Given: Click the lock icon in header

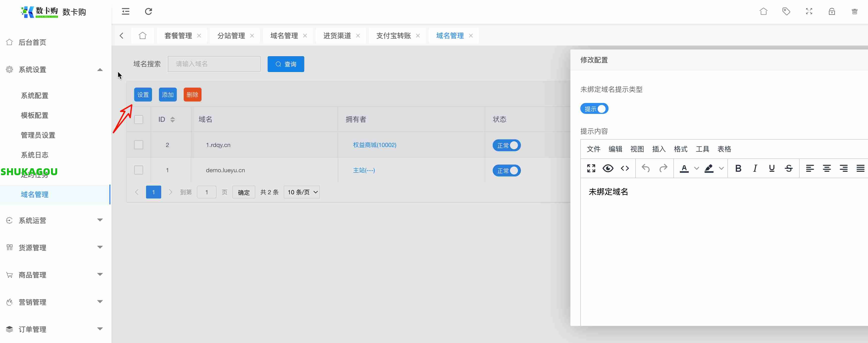Looking at the screenshot, I should point(832,11).
